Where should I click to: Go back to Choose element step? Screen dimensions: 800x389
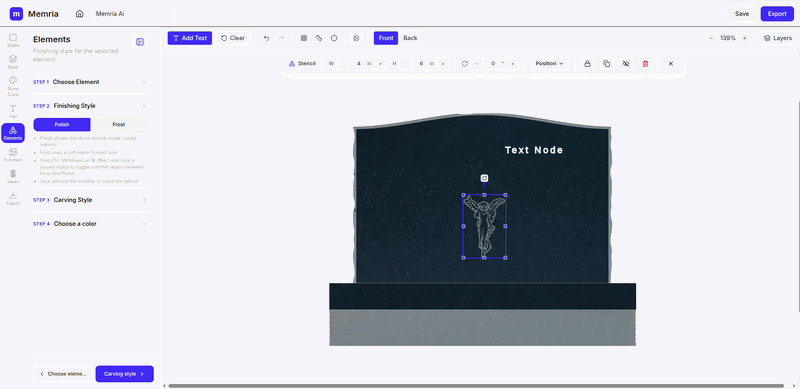(63, 374)
